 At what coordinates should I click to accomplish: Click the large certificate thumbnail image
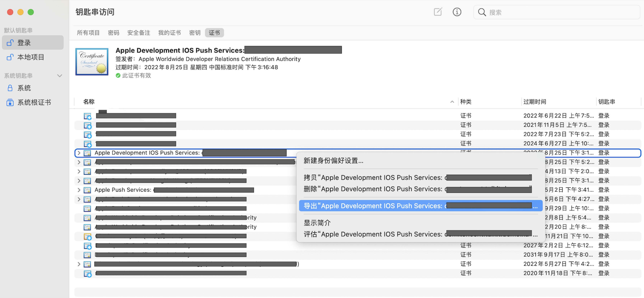pyautogui.click(x=92, y=62)
